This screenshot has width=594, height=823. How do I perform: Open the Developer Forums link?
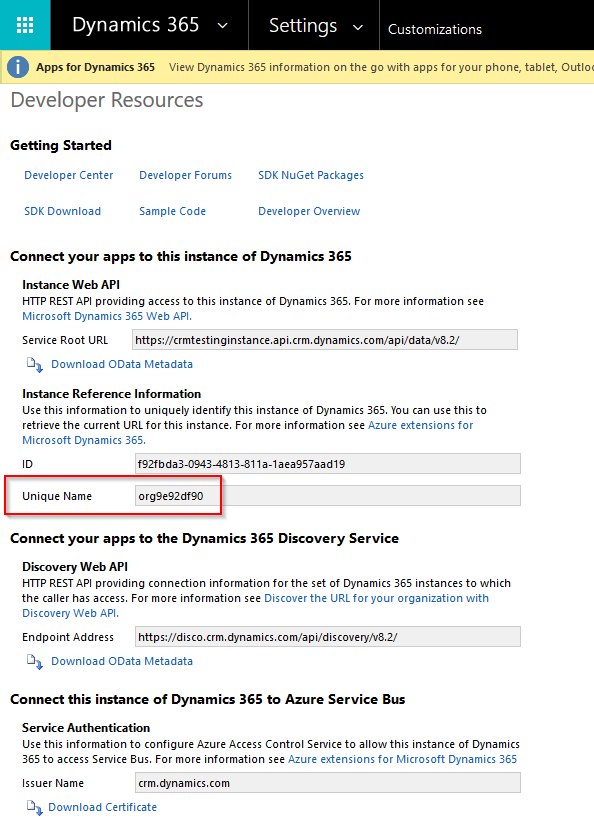pos(185,175)
